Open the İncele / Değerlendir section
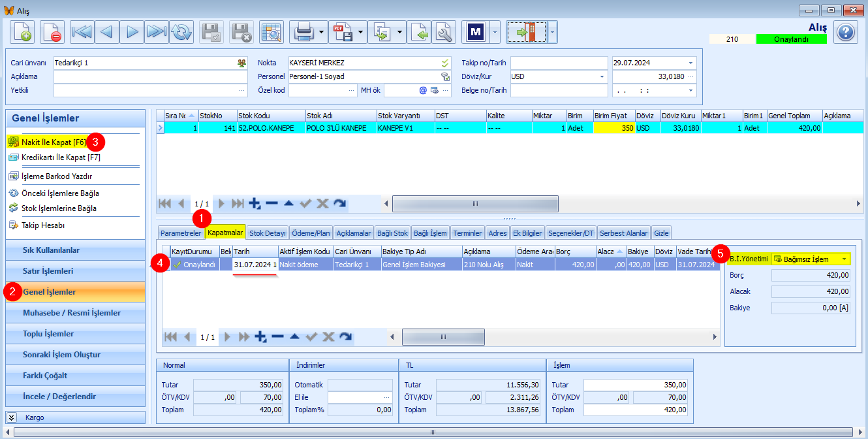Screen dimensions: 868x439 click(x=75, y=397)
